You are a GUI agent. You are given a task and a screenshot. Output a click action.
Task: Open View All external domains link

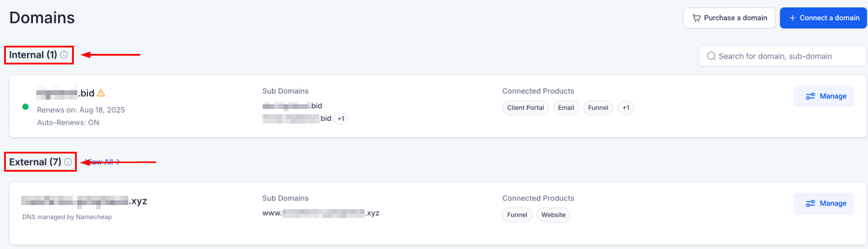pyautogui.click(x=103, y=162)
